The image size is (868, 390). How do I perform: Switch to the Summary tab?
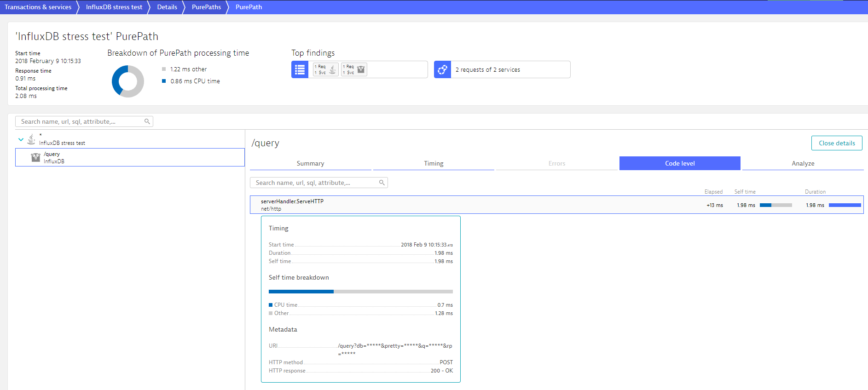[x=310, y=163]
